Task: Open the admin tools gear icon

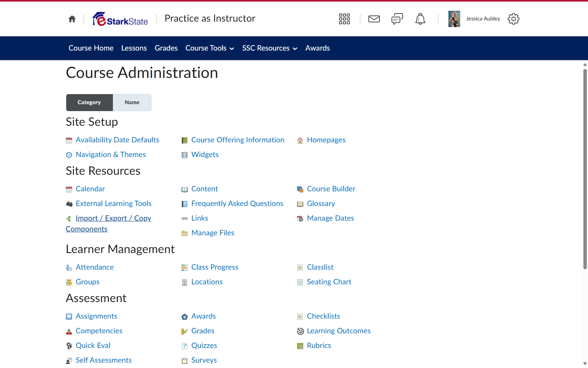Action: 514,19
